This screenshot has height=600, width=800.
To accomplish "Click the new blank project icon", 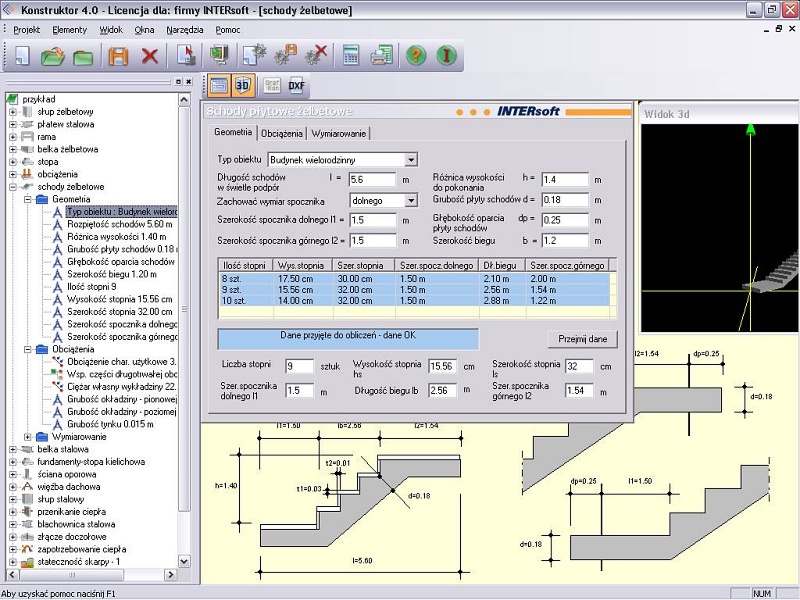I will click(21, 55).
